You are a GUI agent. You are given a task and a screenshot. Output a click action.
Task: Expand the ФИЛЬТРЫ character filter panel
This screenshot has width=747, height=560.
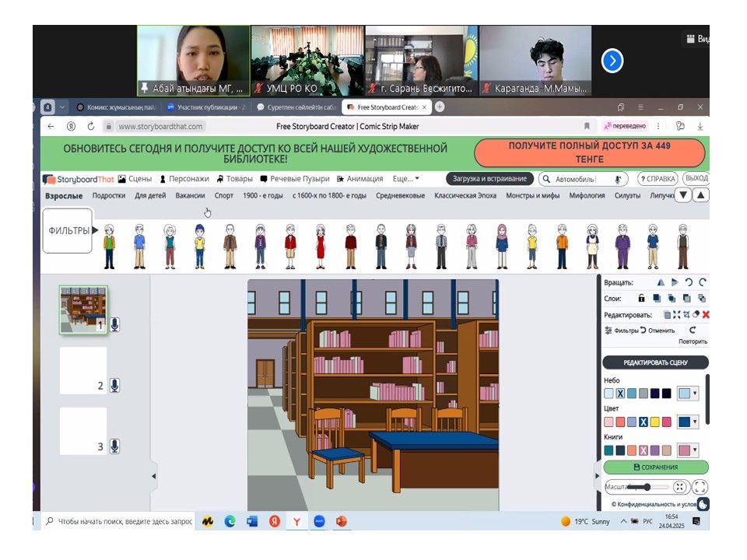coord(67,230)
